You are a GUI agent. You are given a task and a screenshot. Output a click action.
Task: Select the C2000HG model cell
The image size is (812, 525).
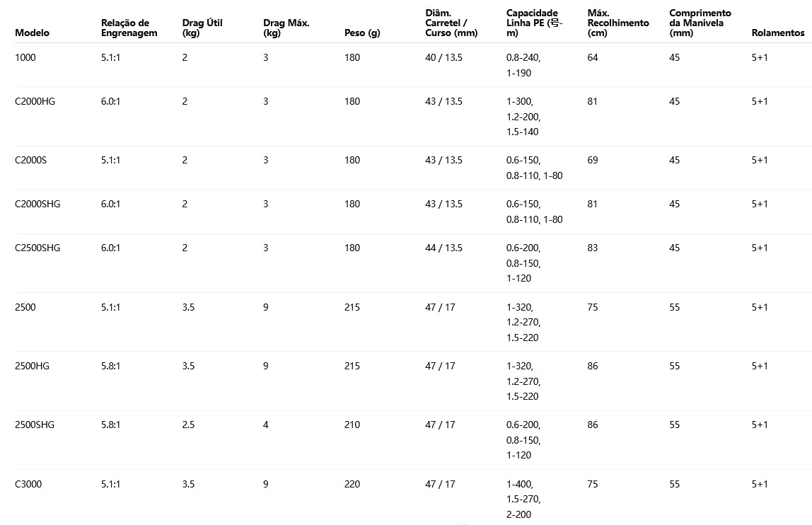35,101
